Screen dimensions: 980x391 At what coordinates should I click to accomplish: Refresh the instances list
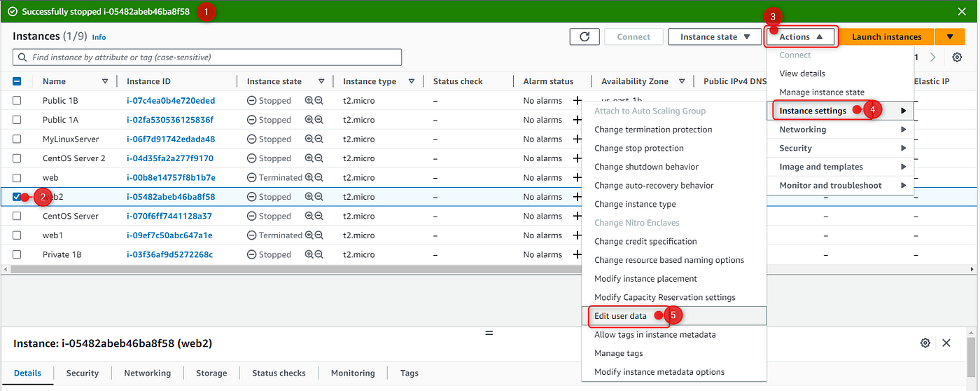point(584,37)
